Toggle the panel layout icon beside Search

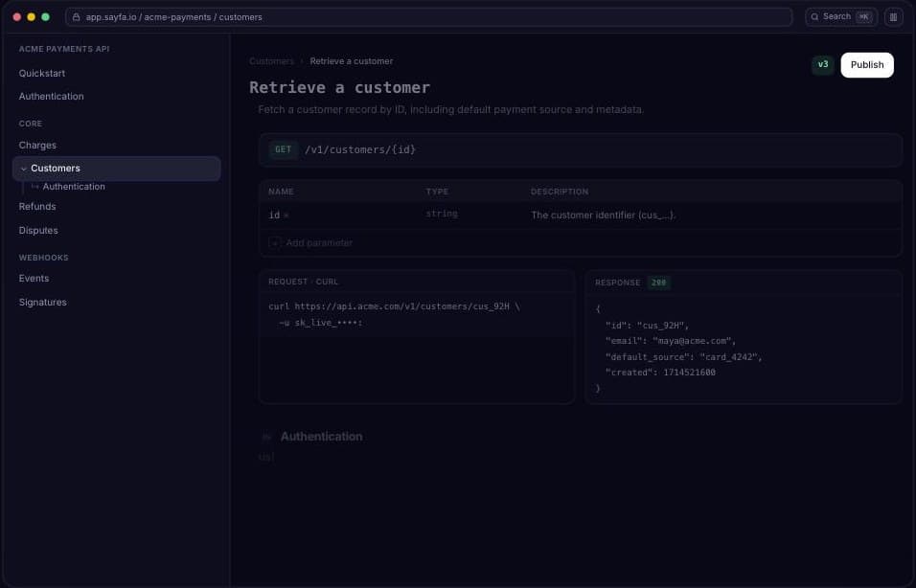point(893,17)
